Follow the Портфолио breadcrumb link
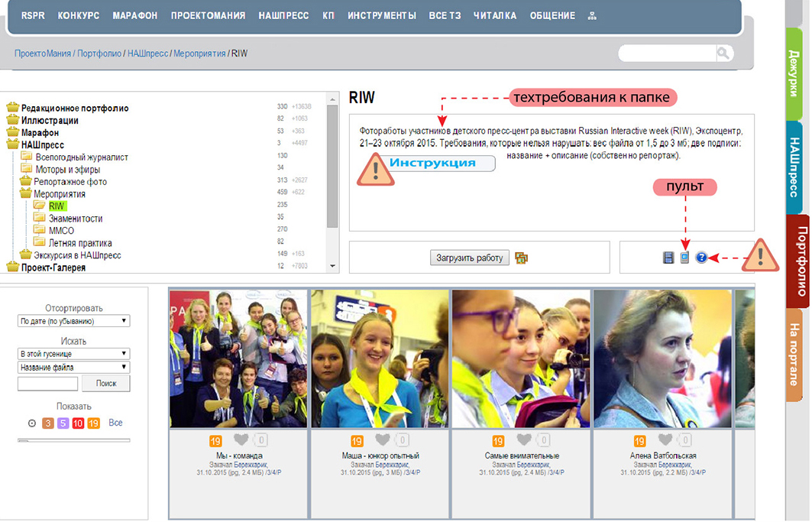The image size is (812, 522). pos(99,53)
